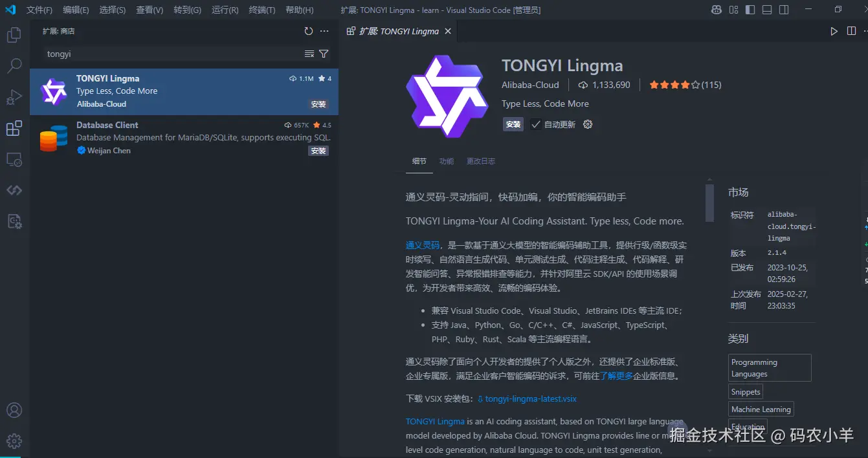Open the Edit menu (编辑)
This screenshot has width=868, height=458.
pyautogui.click(x=76, y=10)
